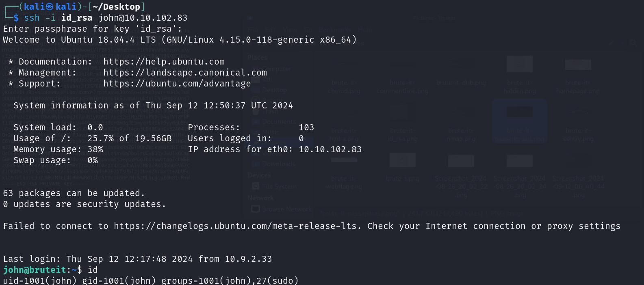Click the brute-t.png file icon
Screen dimensions: 644x285
point(402,160)
